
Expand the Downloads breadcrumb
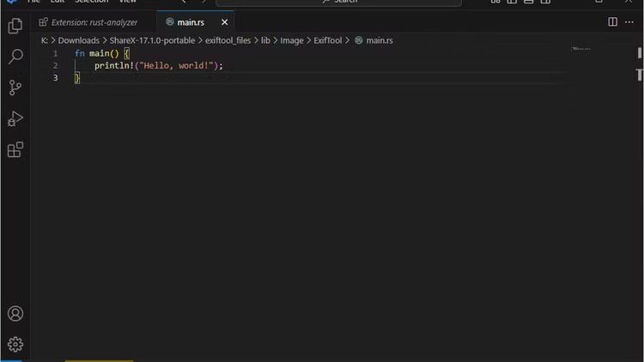pyautogui.click(x=78, y=40)
